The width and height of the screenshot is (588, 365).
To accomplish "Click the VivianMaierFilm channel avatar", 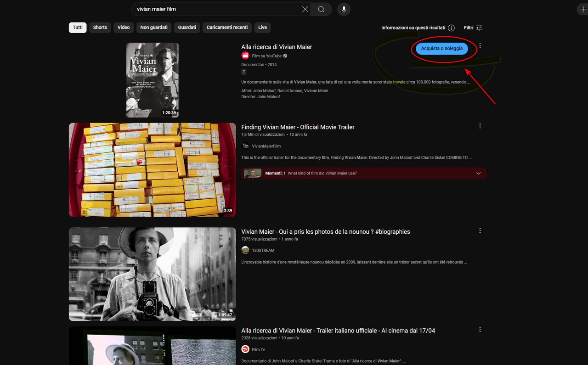I will coord(245,146).
